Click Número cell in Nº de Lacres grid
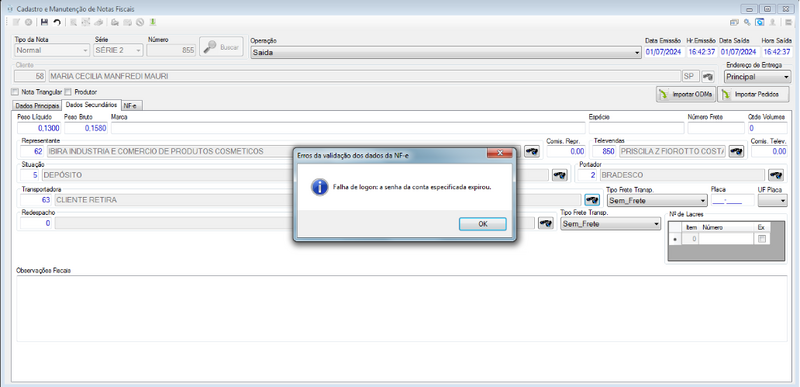Image resolution: width=800 pixels, height=387 pixels. [x=726, y=239]
